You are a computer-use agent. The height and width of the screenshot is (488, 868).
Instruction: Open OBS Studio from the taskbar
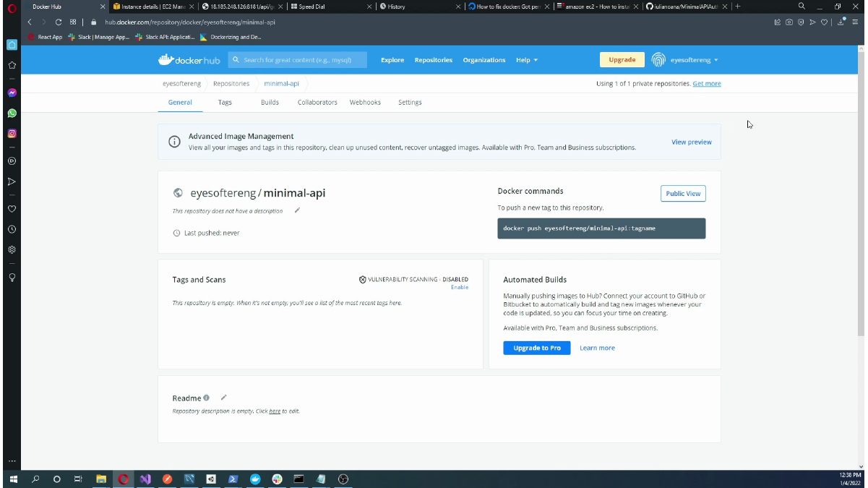[343, 479]
